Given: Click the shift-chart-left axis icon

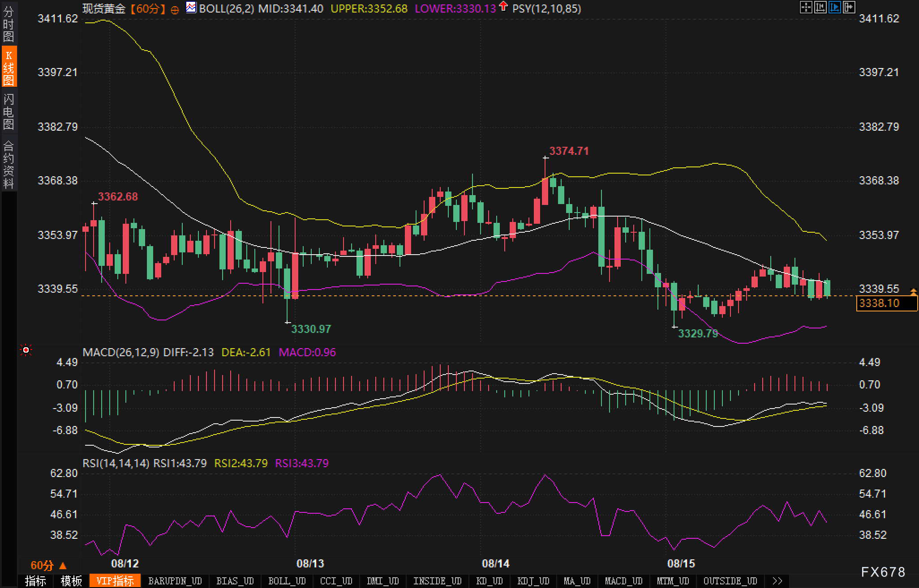Looking at the screenshot, I should (x=820, y=7).
